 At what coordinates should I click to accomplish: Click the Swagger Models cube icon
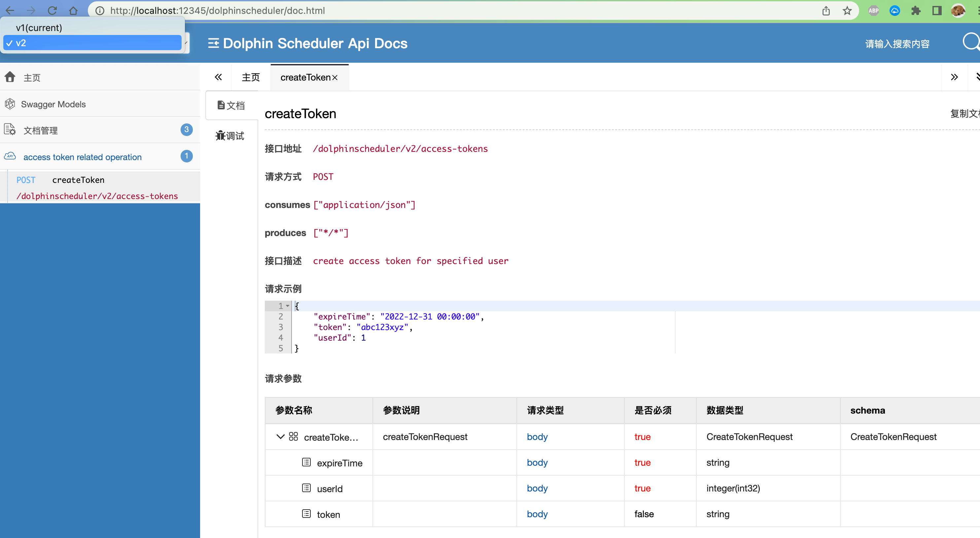coord(10,104)
